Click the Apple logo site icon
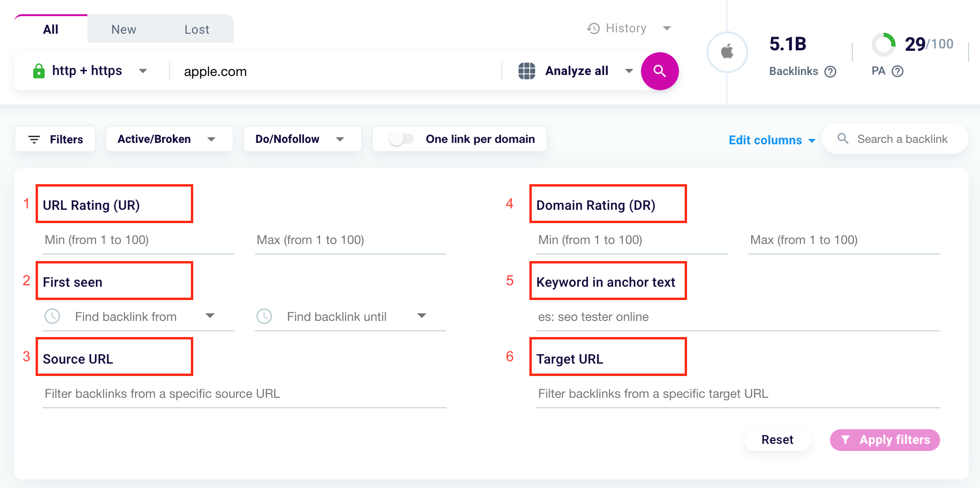Viewport: 980px width, 488px height. (727, 52)
